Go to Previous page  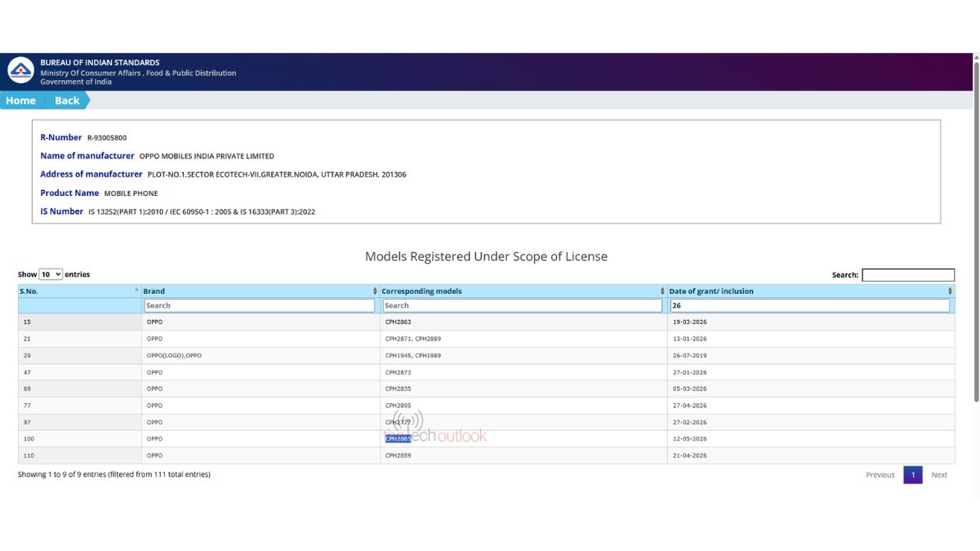[x=880, y=474]
